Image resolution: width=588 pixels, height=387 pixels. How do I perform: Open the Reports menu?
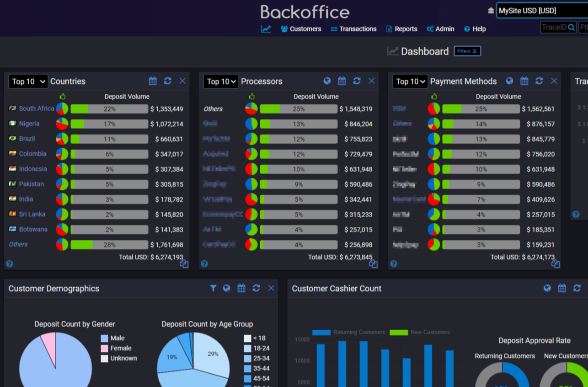[401, 28]
